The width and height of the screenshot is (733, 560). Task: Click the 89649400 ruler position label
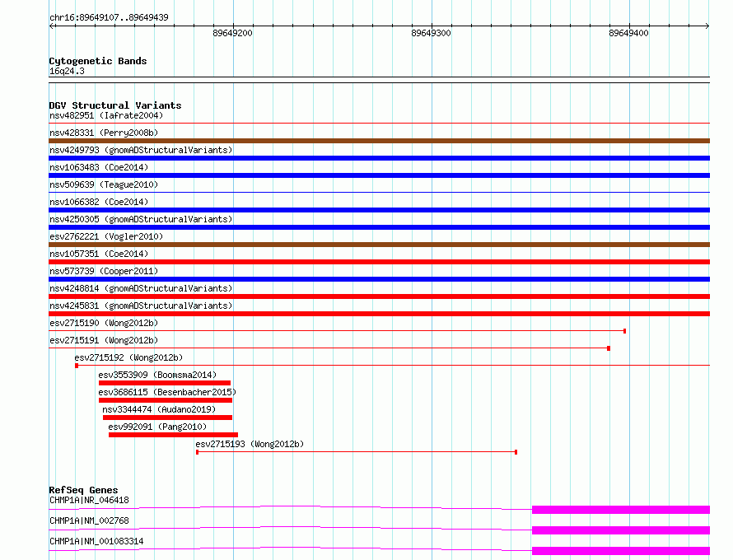[x=628, y=33]
